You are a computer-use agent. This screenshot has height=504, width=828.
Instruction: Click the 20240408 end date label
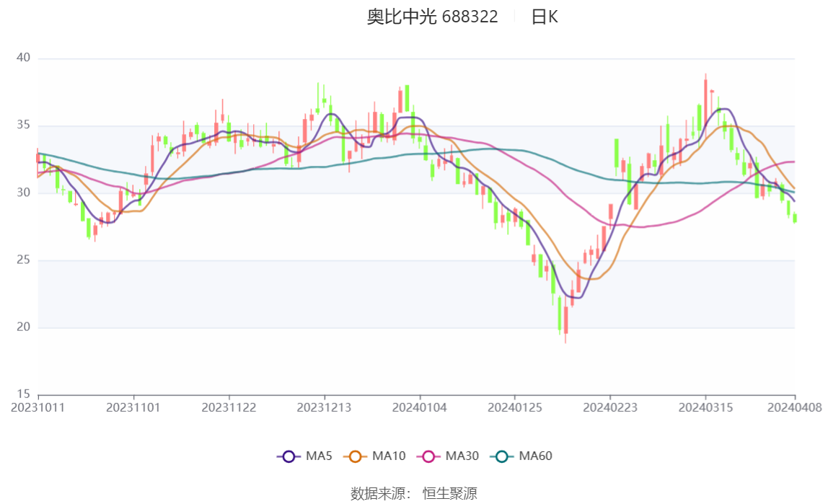(794, 408)
